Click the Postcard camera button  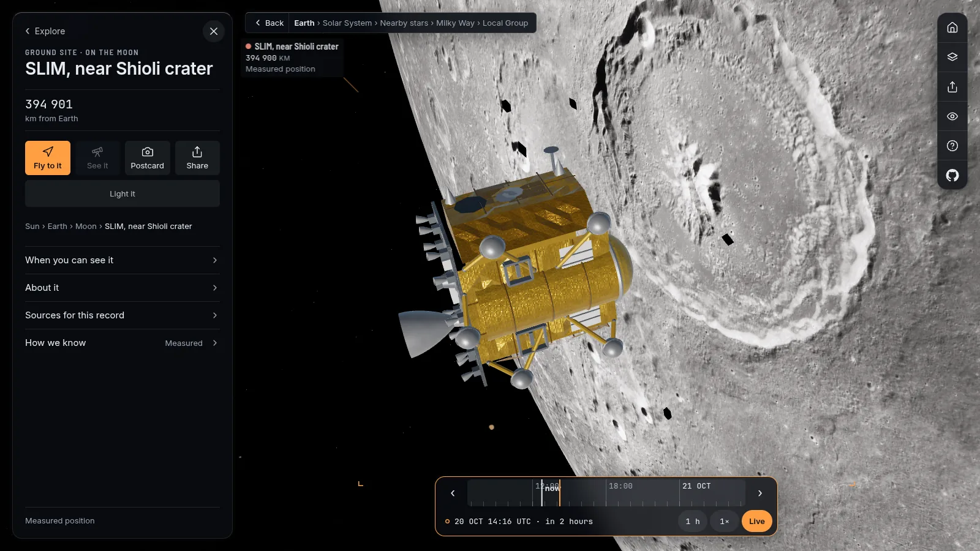(148, 158)
